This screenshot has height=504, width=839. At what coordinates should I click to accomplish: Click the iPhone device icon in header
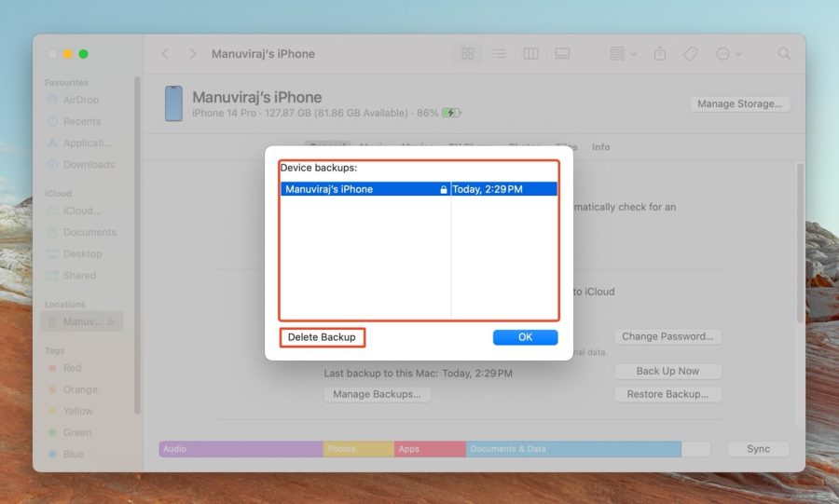coord(173,103)
